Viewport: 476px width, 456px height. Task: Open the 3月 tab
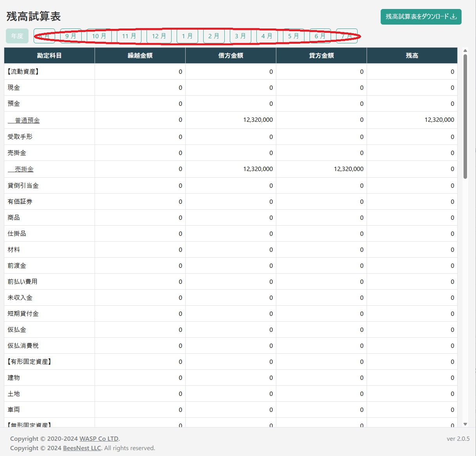(x=240, y=36)
